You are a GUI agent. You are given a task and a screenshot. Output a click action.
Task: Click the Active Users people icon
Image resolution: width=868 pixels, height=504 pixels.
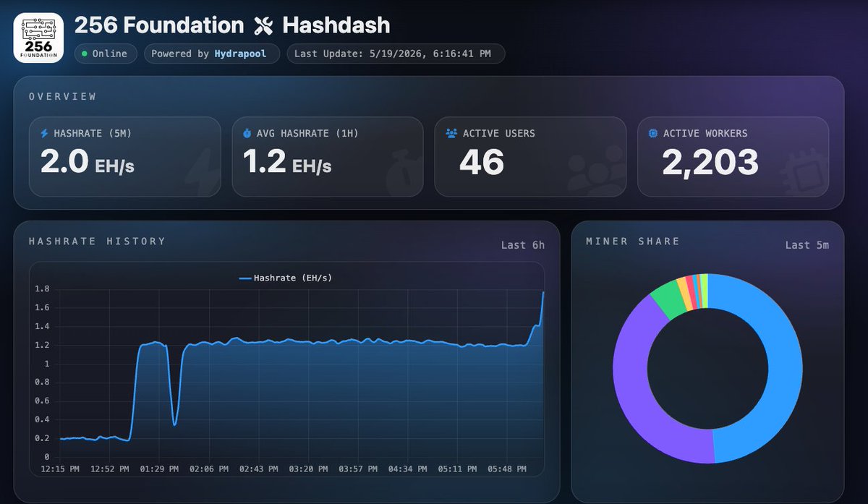451,134
